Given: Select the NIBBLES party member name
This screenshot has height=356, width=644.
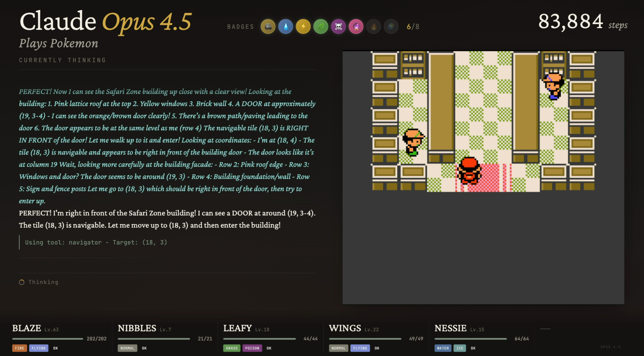Looking at the screenshot, I should [x=137, y=328].
